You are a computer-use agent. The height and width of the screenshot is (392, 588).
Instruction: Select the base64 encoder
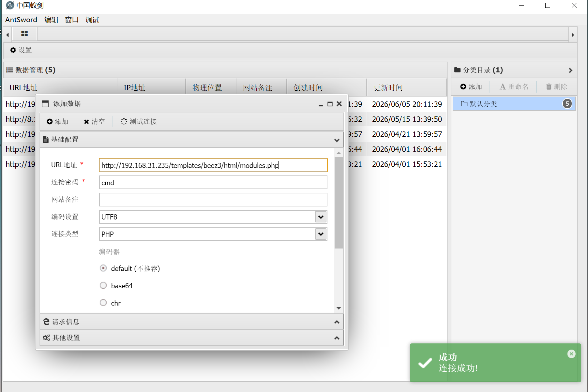point(103,285)
